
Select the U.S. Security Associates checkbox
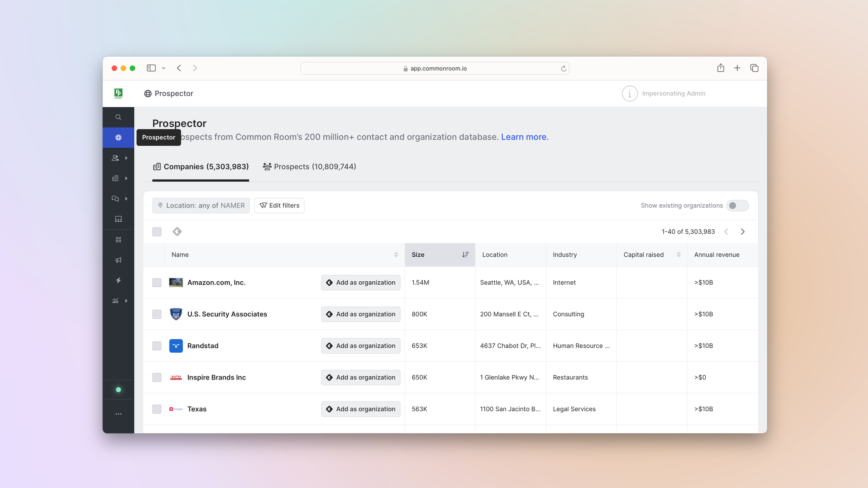pos(157,314)
